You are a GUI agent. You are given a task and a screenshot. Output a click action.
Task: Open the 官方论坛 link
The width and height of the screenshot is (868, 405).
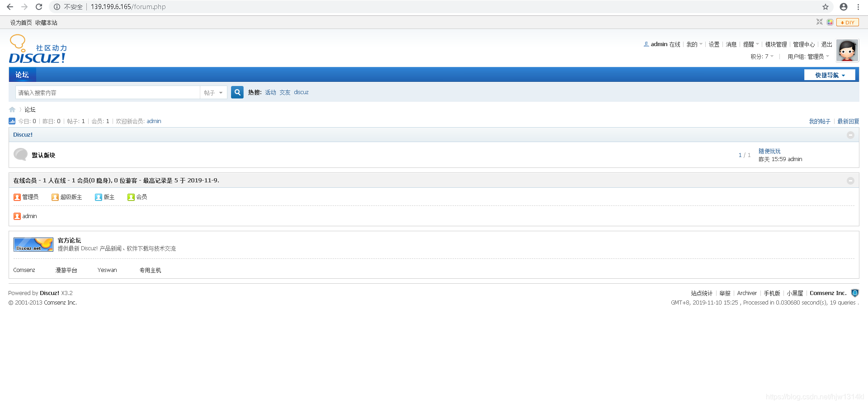pos(69,240)
